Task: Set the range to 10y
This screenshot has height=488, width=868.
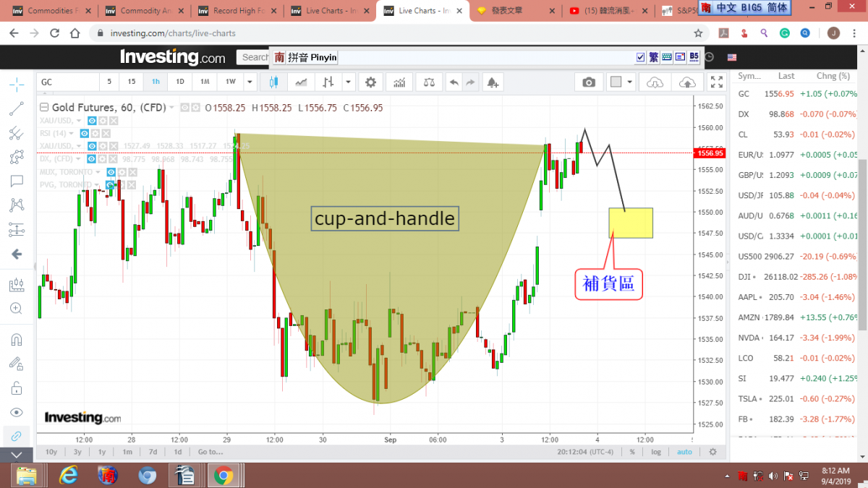Action: 51,452
